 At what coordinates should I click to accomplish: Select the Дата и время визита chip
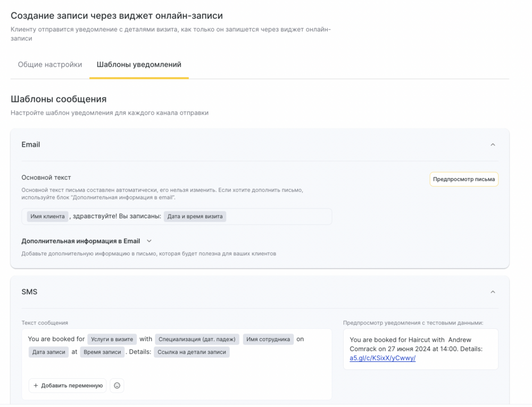coord(195,217)
